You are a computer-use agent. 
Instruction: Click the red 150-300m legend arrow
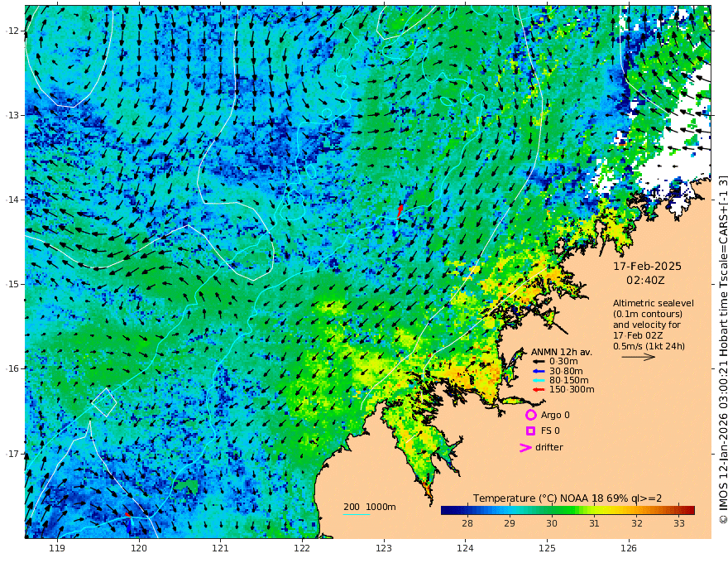(538, 389)
